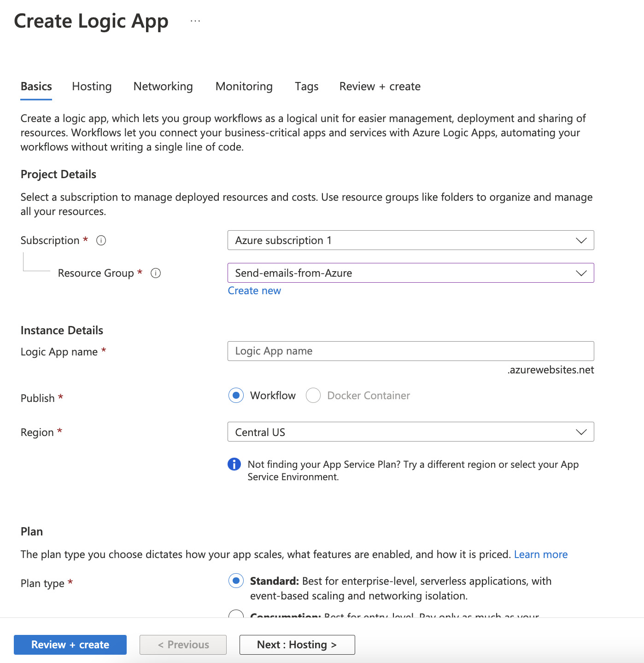This screenshot has width=644, height=663.
Task: Click the Subscription info icon
Action: coord(101,240)
